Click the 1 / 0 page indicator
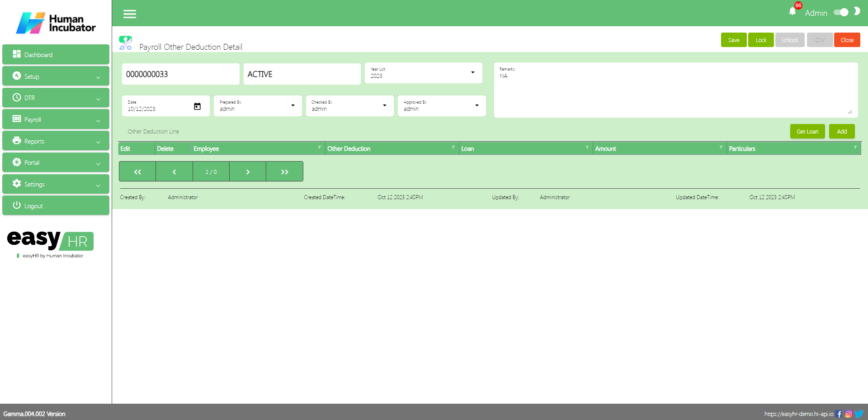The width and height of the screenshot is (868, 420). click(211, 172)
